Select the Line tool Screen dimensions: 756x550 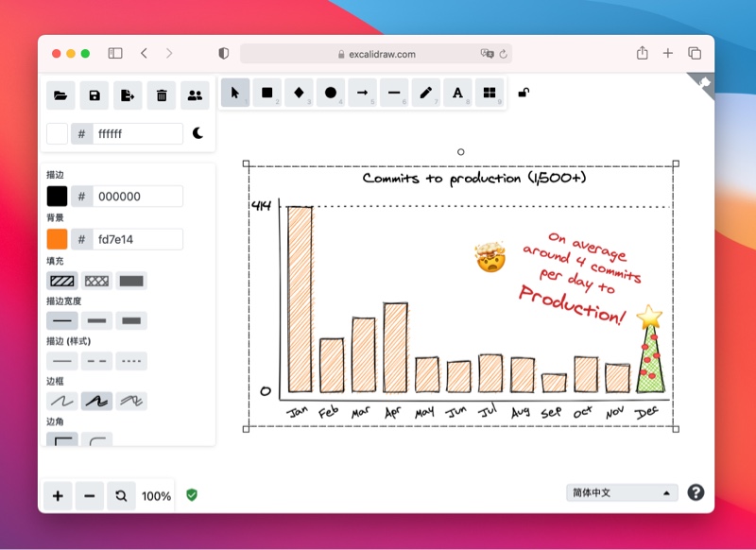(394, 93)
